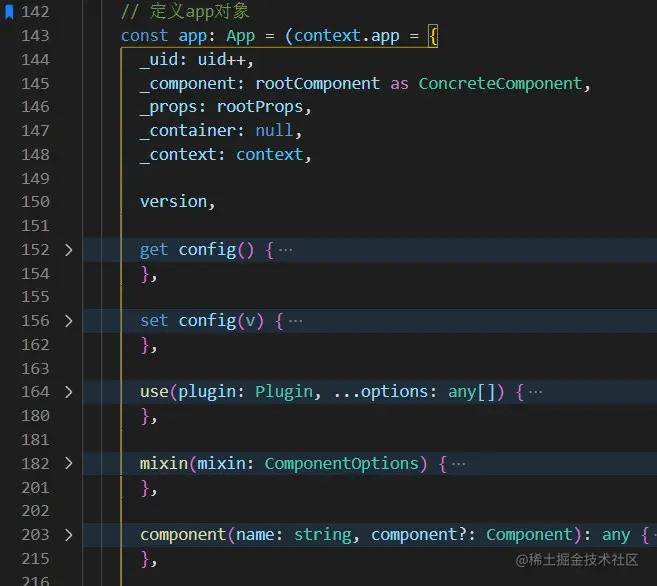Expand the folded get config() block
Image resolution: width=657 pixels, height=586 pixels.
tap(69, 250)
